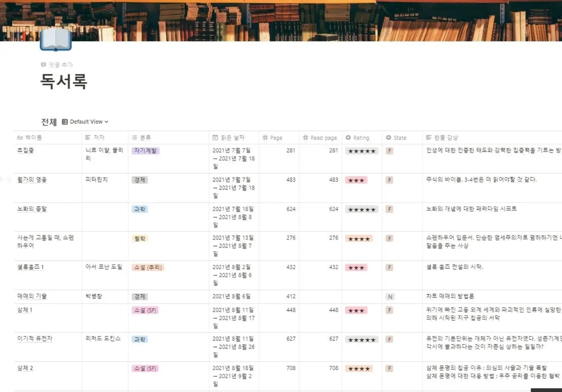
Task: Click the Rating column select icon
Action: pos(348,138)
